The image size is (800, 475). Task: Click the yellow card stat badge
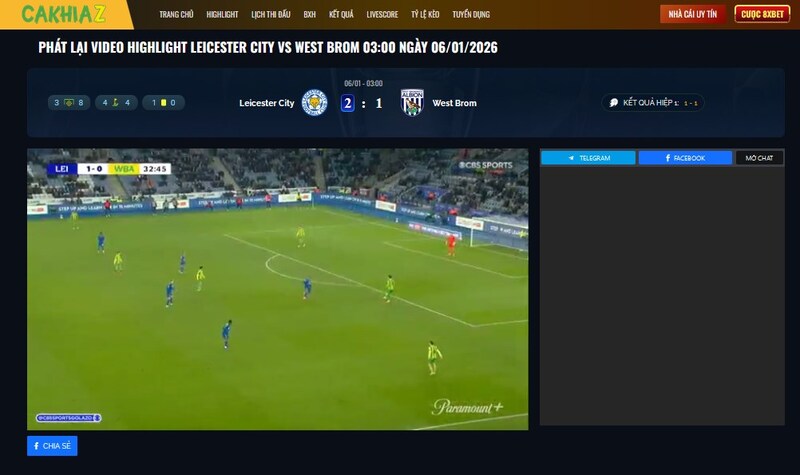click(x=164, y=102)
